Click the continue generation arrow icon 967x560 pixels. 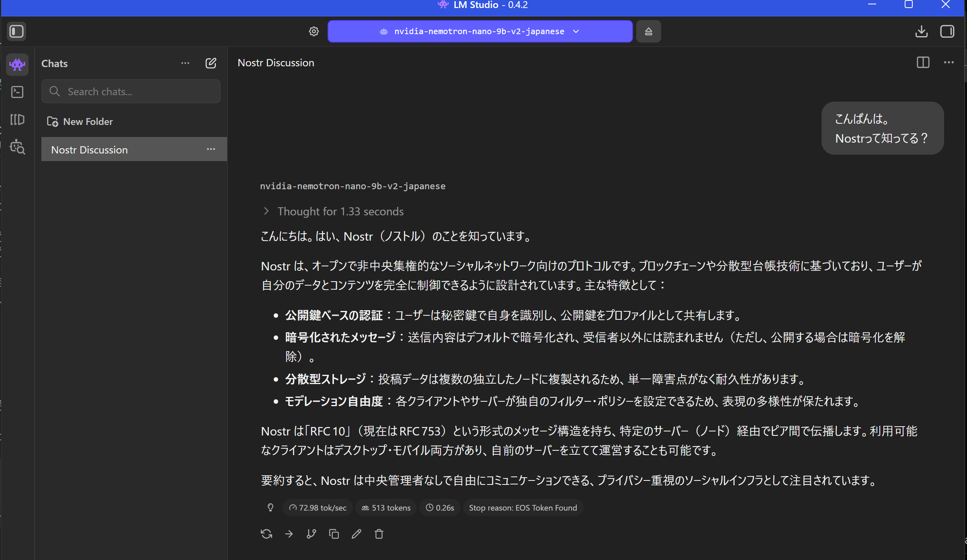coord(289,534)
